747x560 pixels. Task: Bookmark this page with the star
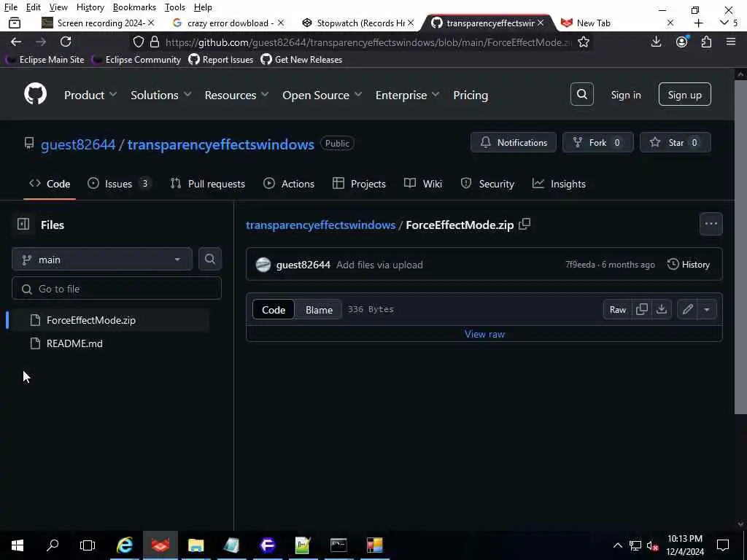click(x=583, y=42)
